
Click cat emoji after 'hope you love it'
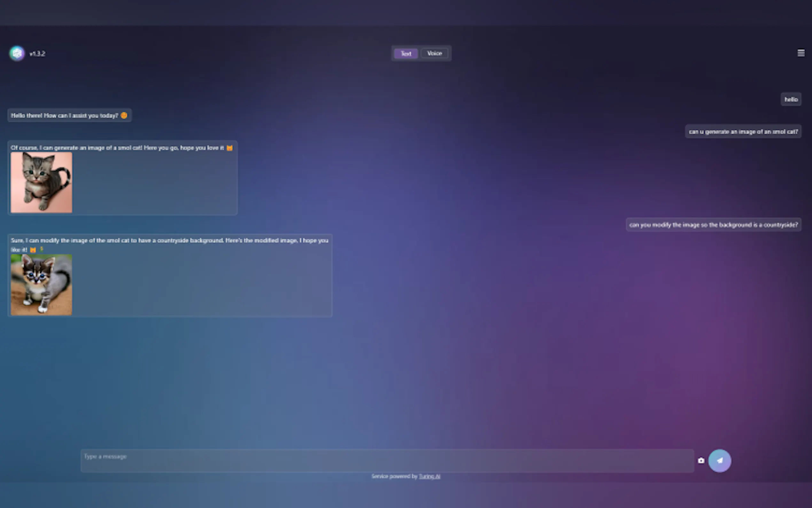[x=229, y=148]
